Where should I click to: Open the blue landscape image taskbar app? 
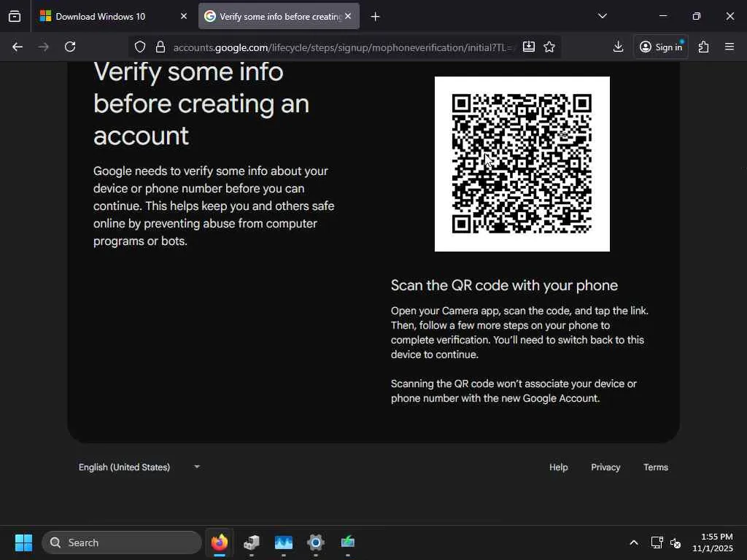point(284,542)
